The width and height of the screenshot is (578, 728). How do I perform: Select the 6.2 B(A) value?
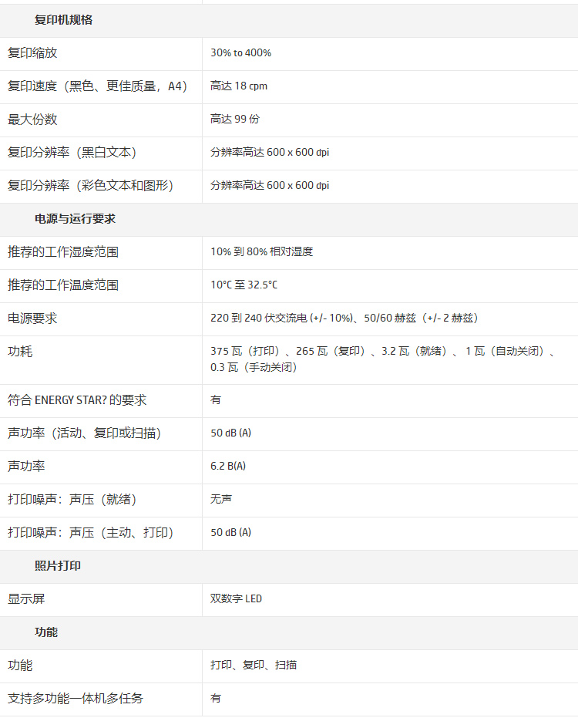click(228, 467)
